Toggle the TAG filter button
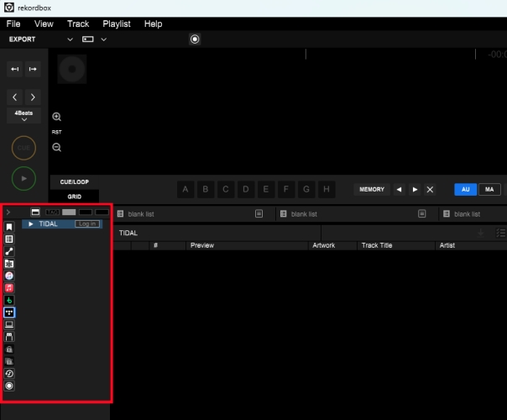 point(52,213)
